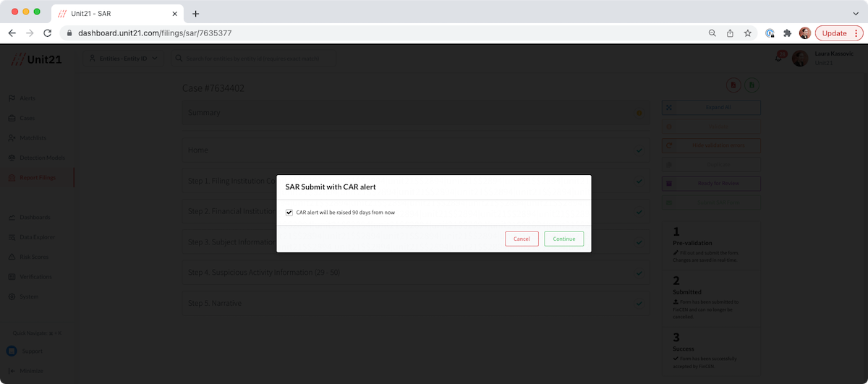Toggle the CAR alert 90 days checkbox
Screen dimensions: 868x384
point(289,213)
